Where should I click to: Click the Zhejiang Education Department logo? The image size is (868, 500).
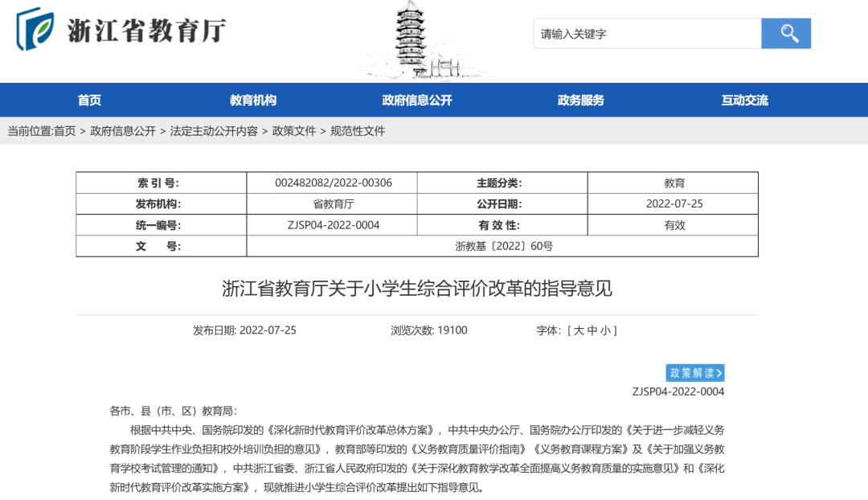(35, 29)
